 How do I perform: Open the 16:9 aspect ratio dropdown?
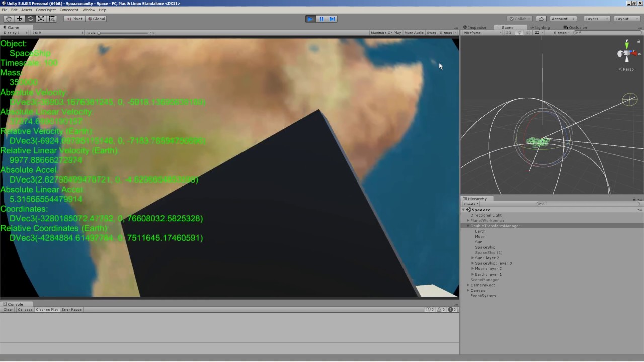(x=58, y=33)
